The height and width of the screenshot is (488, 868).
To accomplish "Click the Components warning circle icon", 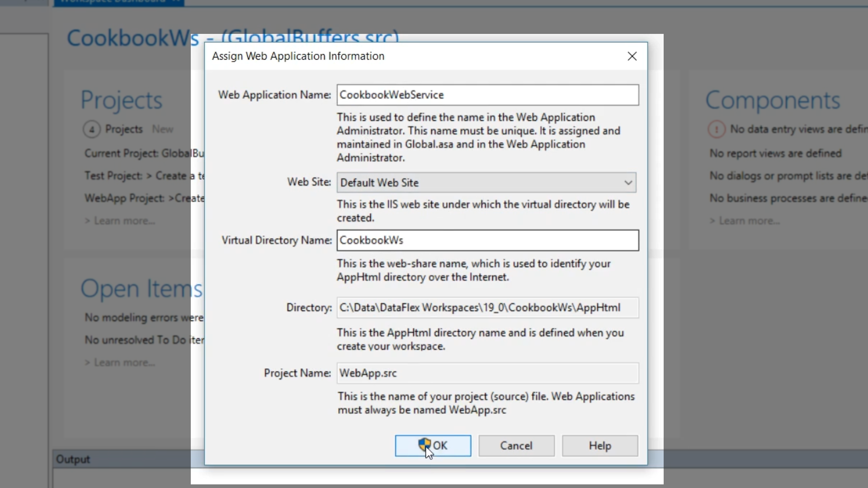I will point(717,130).
